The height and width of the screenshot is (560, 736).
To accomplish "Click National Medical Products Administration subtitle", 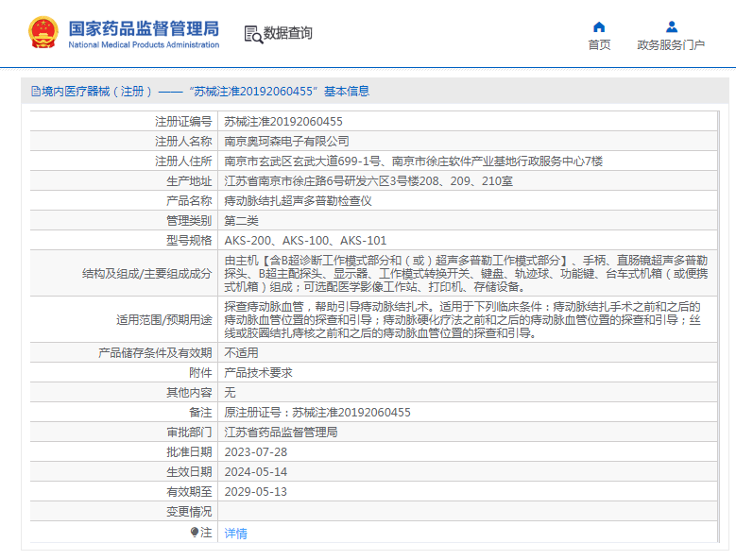I will [144, 45].
